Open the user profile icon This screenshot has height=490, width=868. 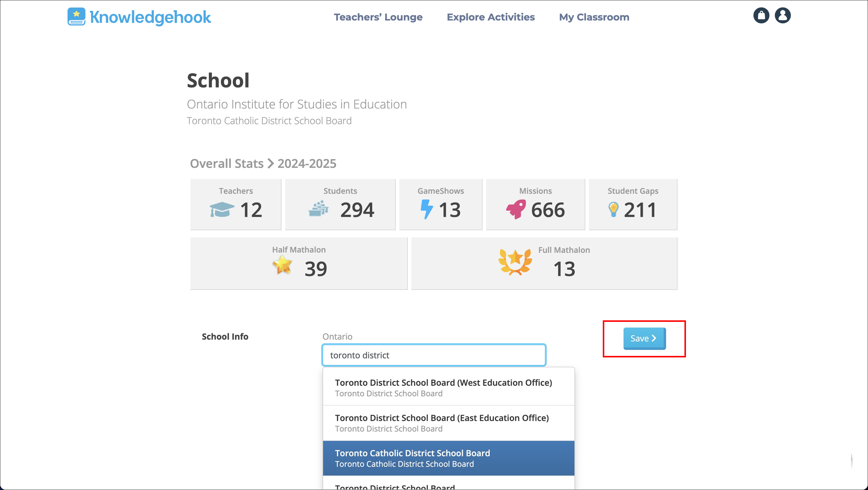coord(783,15)
